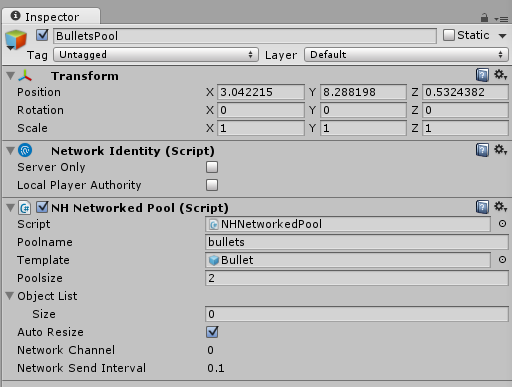Open NH Networked Pool help reference icon

[482, 207]
